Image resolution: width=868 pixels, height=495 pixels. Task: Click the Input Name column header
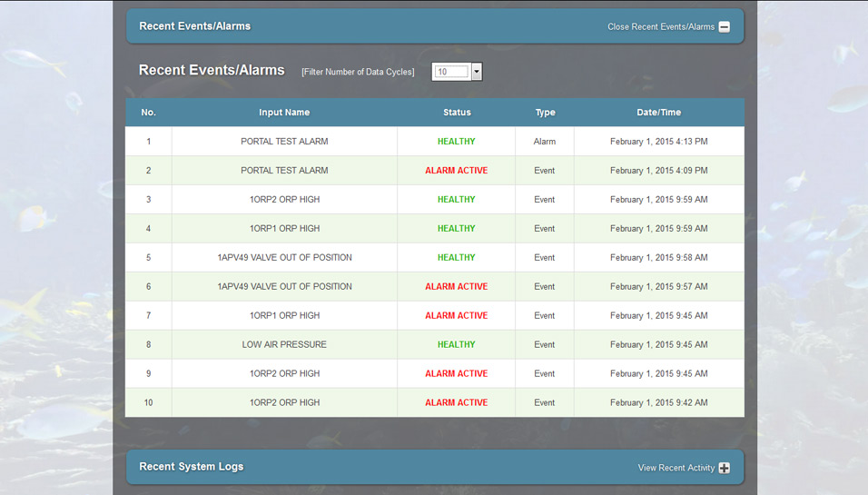click(x=284, y=113)
